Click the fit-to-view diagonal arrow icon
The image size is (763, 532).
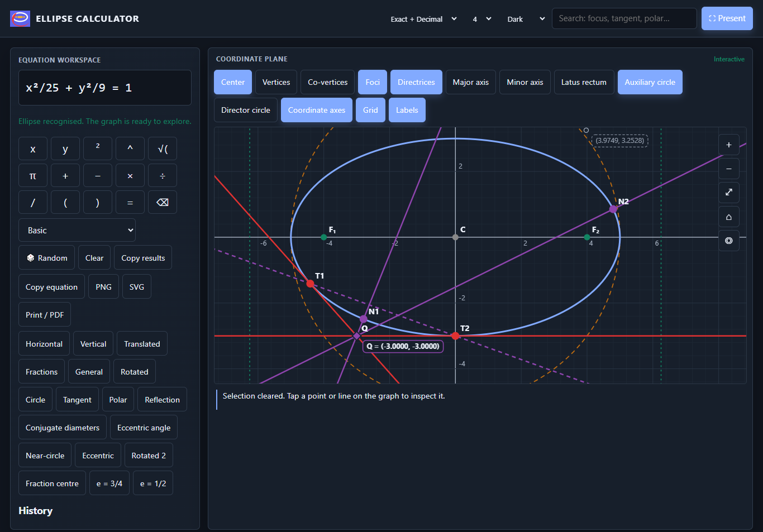(729, 193)
